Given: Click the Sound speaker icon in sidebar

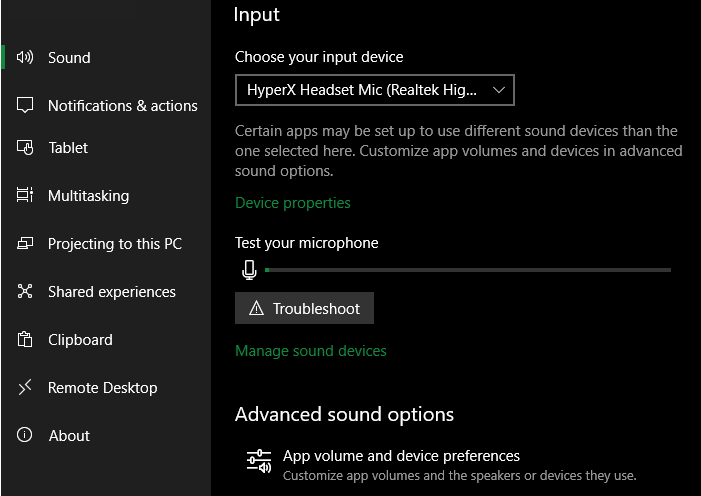Looking at the screenshot, I should tap(25, 57).
